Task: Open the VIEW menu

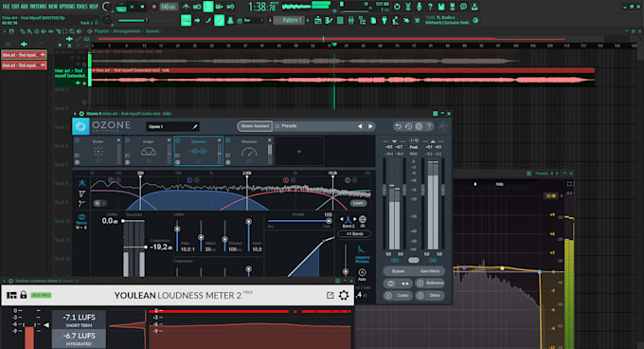Action: [x=53, y=7]
